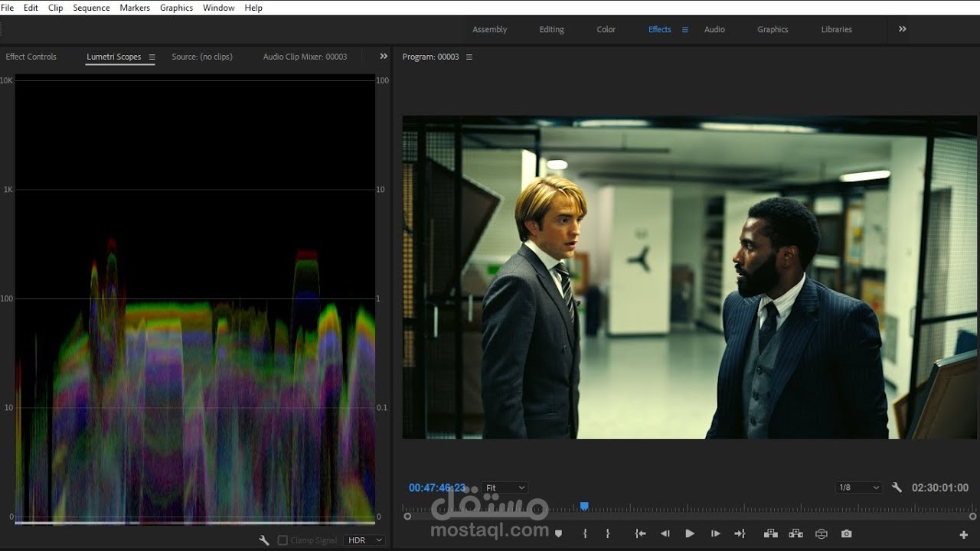Open the Graphics menu
This screenshot has height=551, width=980.
[x=176, y=8]
